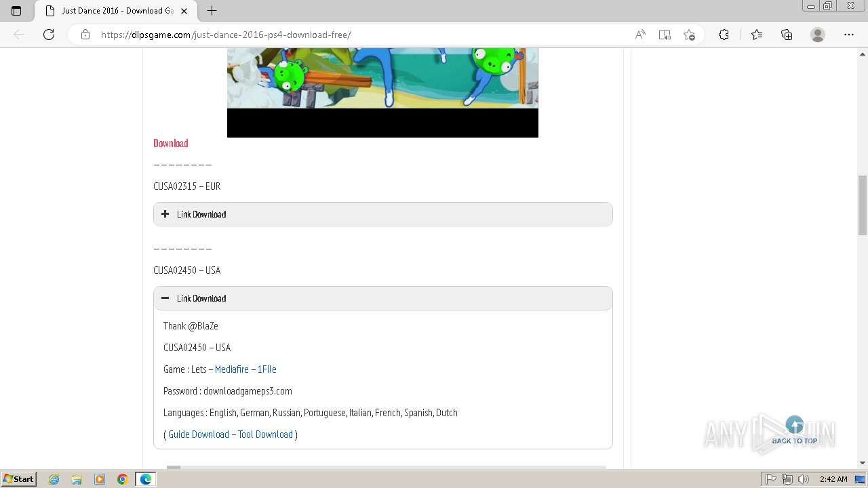Open File Explorer from taskbar
The width and height of the screenshot is (868, 488).
coord(77,479)
